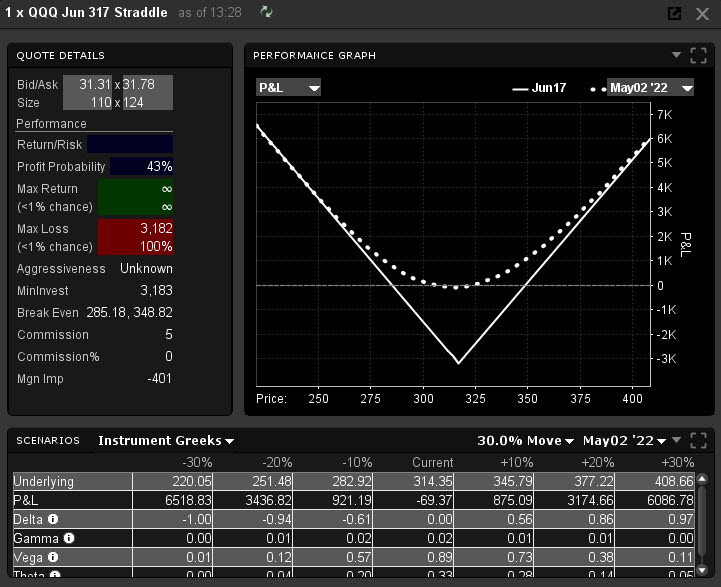This screenshot has height=587, width=721.
Task: Click the Aggressiveness Unknown value
Action: tap(146, 268)
